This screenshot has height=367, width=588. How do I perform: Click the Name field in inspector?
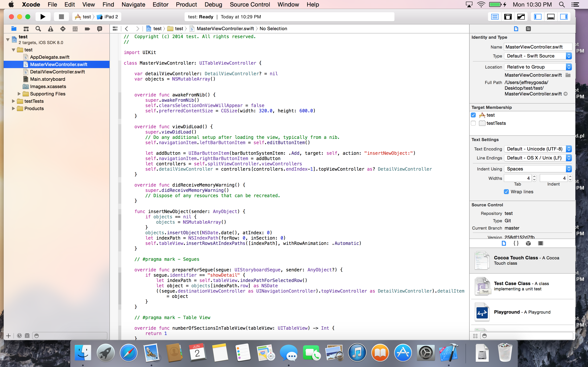click(x=538, y=47)
